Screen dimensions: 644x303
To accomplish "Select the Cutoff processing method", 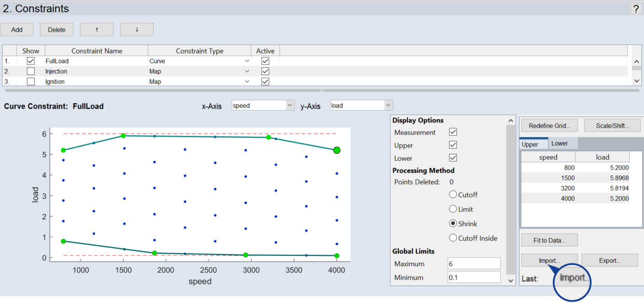I will point(453,195).
